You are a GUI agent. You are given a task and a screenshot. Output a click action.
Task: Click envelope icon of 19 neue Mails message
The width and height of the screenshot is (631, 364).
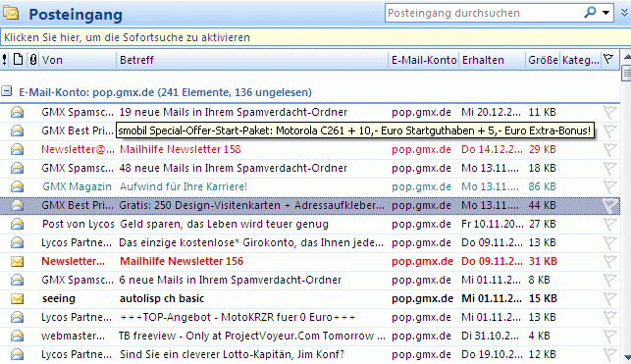(x=17, y=112)
